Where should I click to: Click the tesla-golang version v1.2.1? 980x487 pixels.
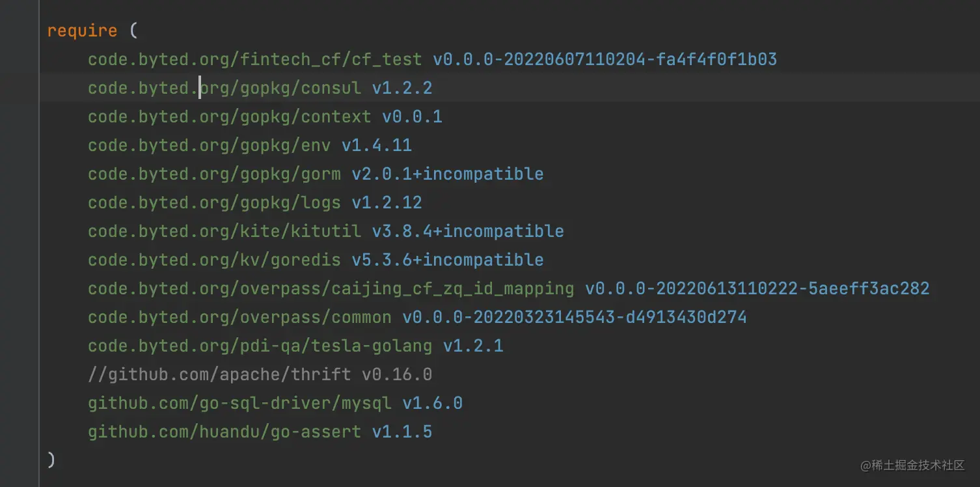(473, 346)
